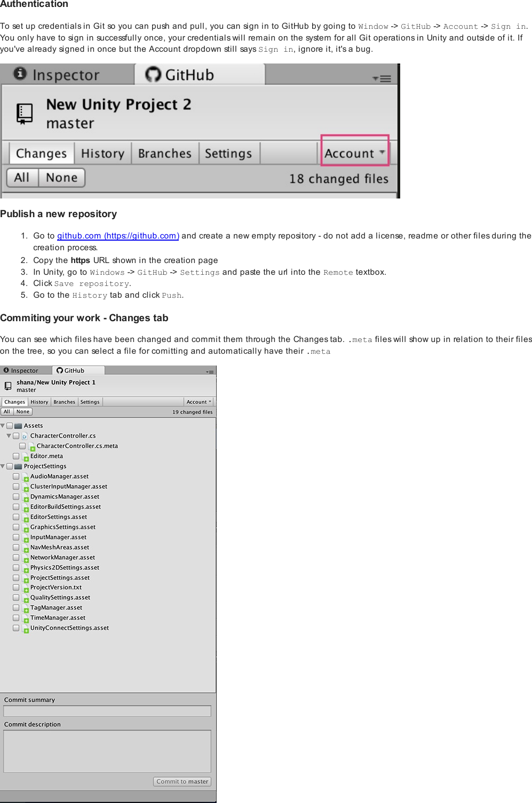Screen dimensions: 532x803
Task: Tick the Editor.meta checkbox
Action: (x=16, y=456)
